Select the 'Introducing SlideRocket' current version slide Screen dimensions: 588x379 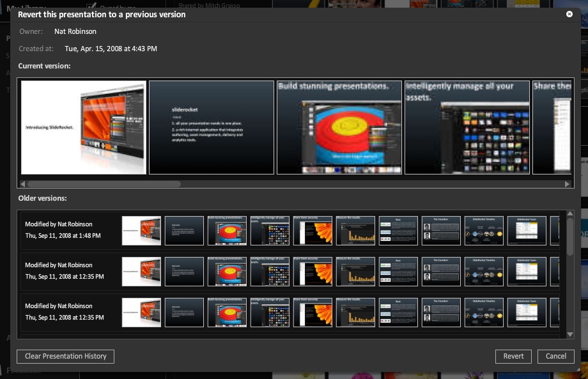(x=84, y=127)
